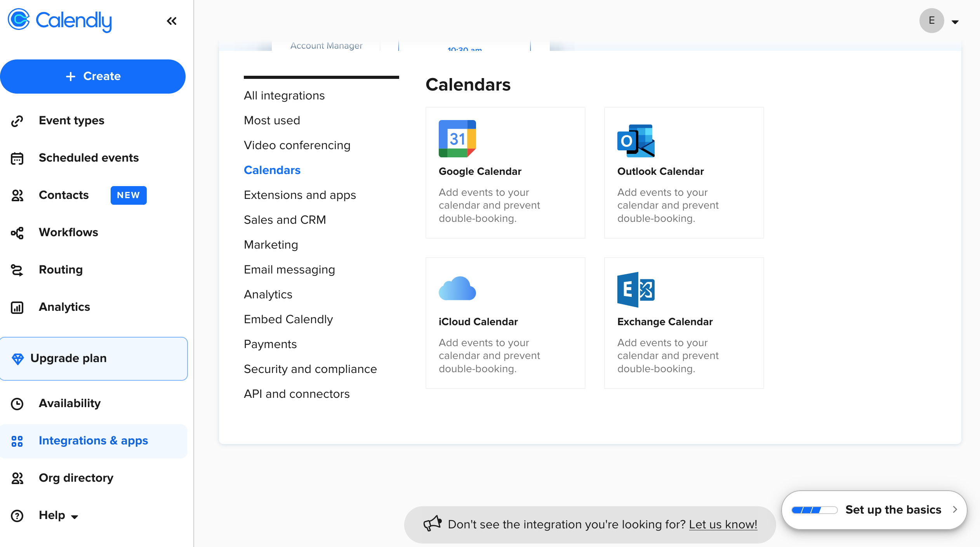980x547 pixels.
Task: Select Security and compliance category
Action: coord(310,369)
